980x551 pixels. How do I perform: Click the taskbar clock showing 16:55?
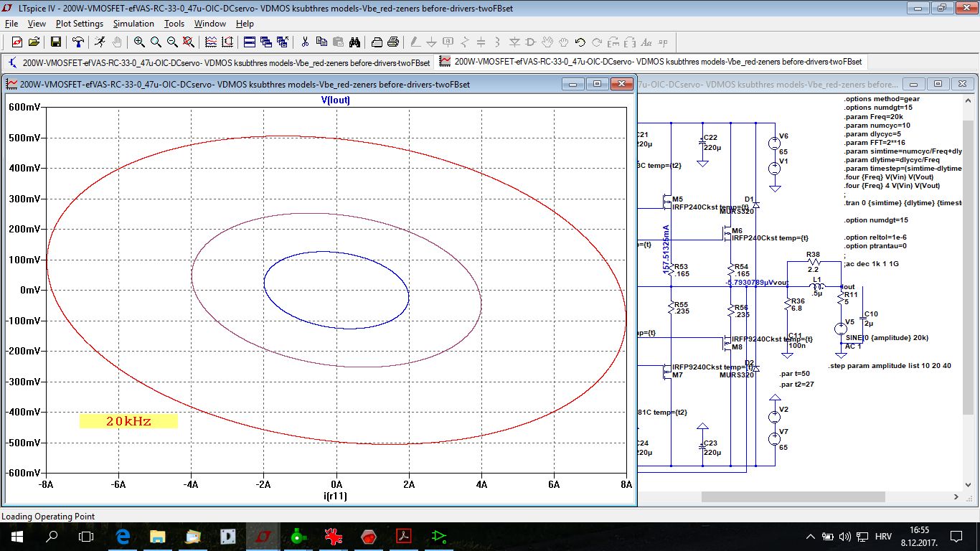918,536
